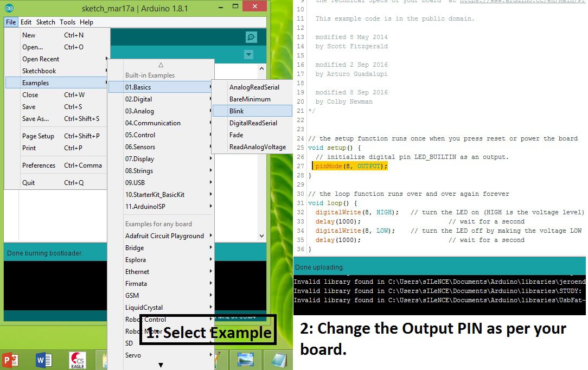Open Word from the taskbar

click(x=44, y=360)
